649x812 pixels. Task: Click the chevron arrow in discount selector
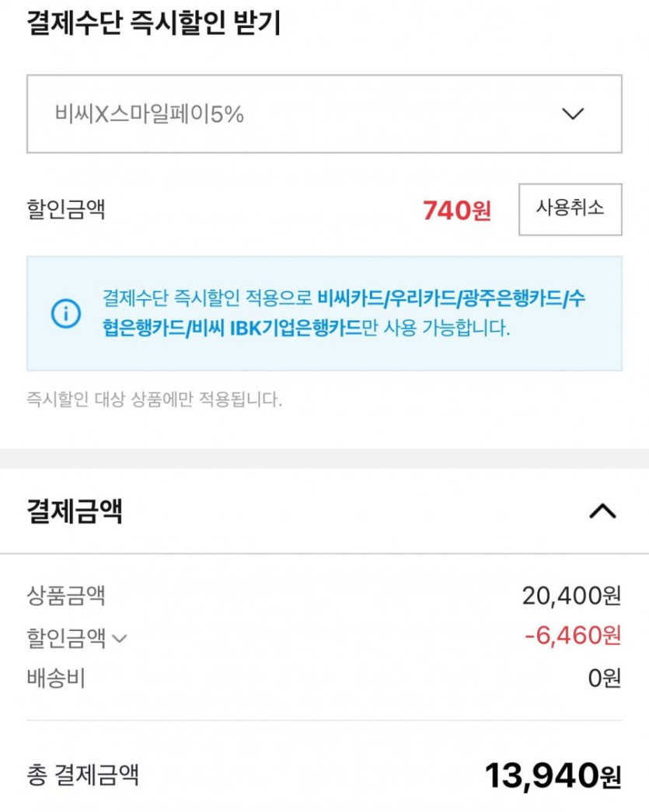(x=573, y=114)
